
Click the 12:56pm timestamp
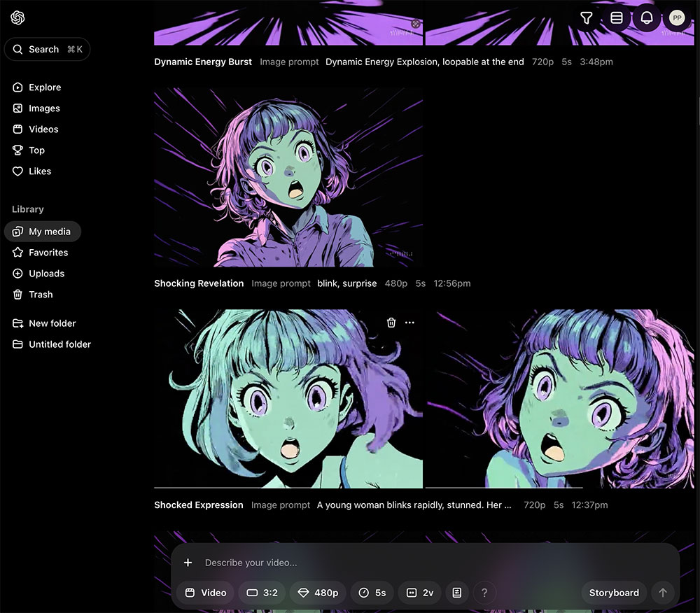coord(451,283)
